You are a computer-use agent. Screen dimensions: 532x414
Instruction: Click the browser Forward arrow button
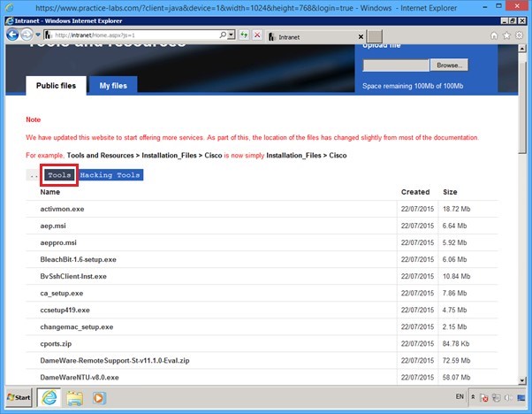tap(27, 34)
